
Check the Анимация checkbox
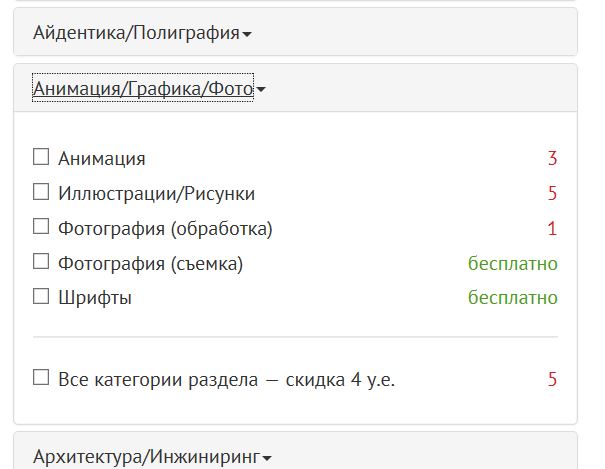(41, 157)
